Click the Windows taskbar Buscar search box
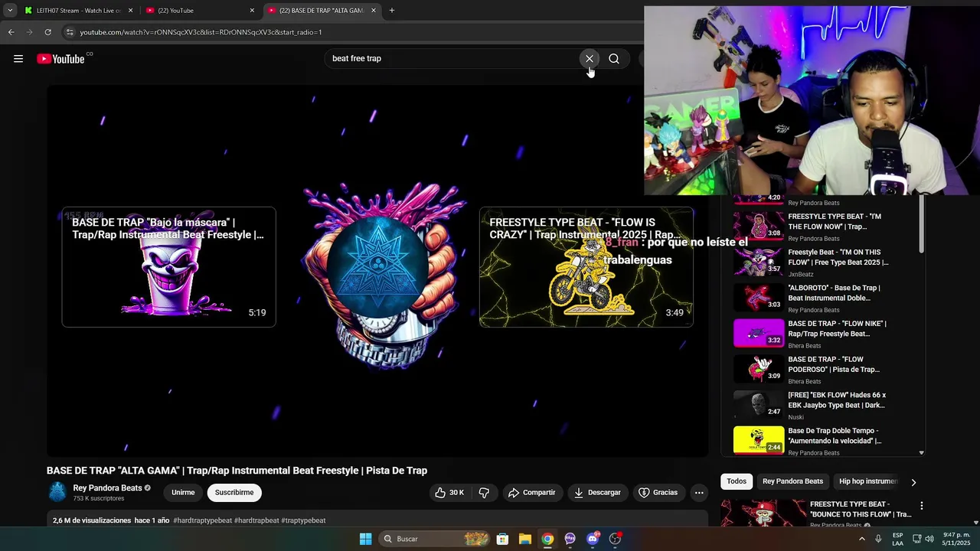Image resolution: width=980 pixels, height=551 pixels. (435, 539)
